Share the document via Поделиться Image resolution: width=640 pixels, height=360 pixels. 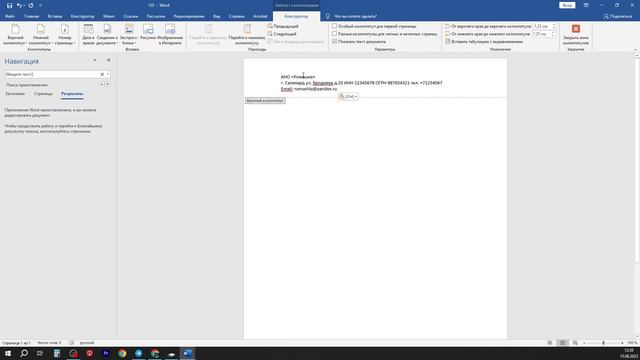coord(618,16)
